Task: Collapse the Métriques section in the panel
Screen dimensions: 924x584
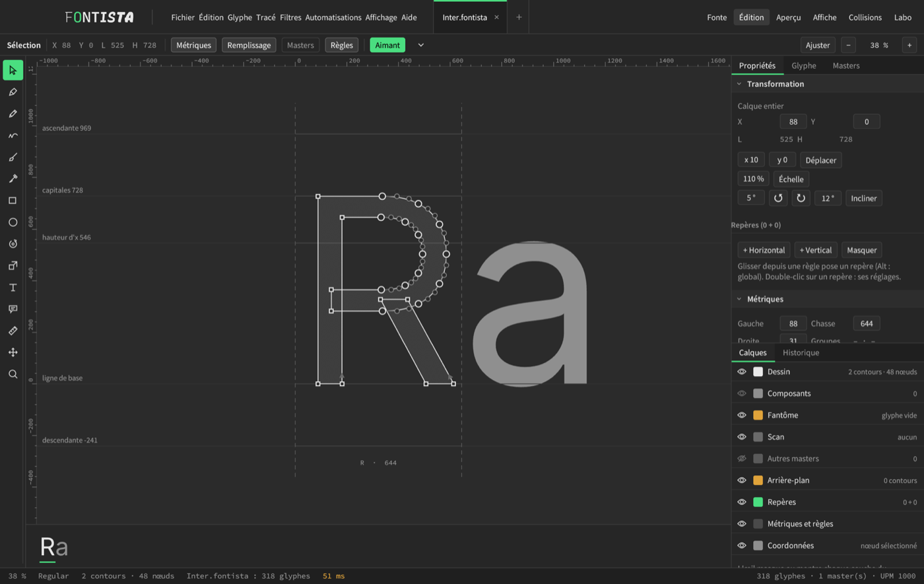Action: tap(739, 299)
